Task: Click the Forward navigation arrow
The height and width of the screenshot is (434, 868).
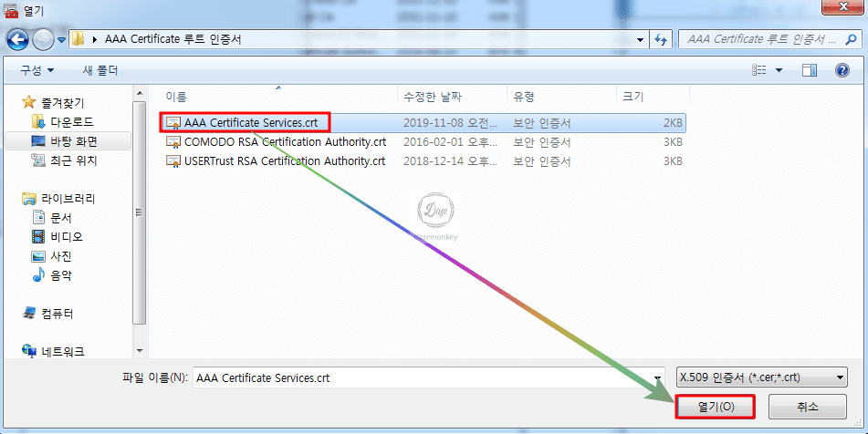Action: pyautogui.click(x=43, y=39)
